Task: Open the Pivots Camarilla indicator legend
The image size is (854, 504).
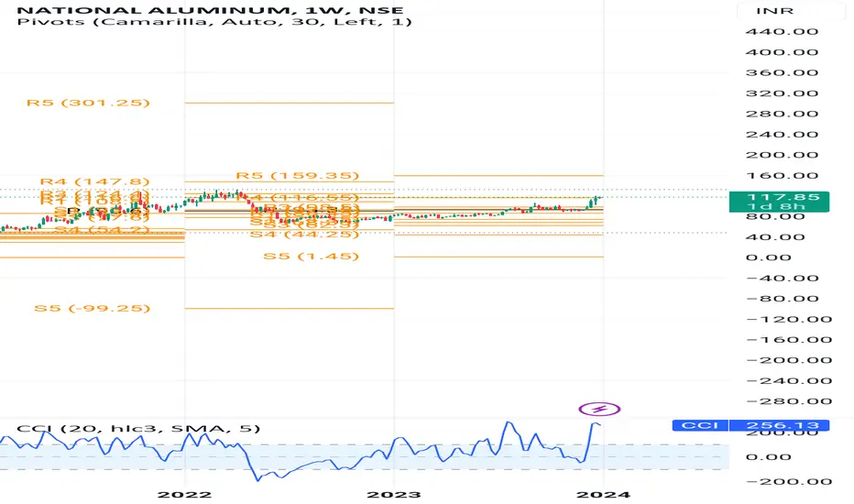Action: pyautogui.click(x=214, y=22)
